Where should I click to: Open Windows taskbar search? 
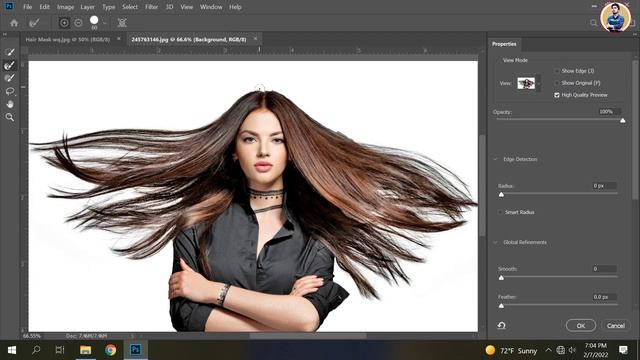click(36, 350)
